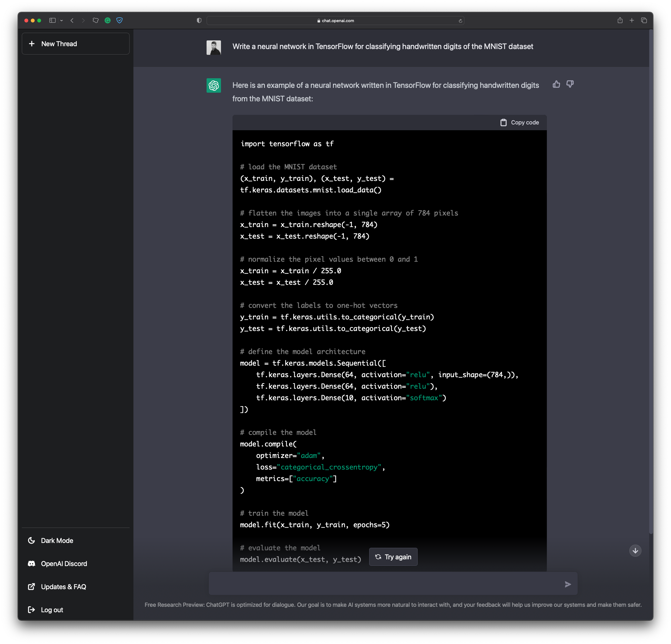Screen dimensions: 671x644
Task: Click the thumbs up feedback icon
Action: point(556,84)
